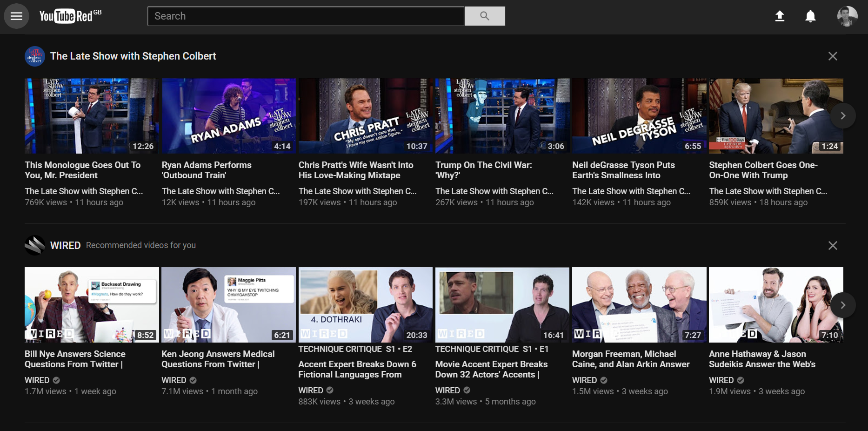
Task: Show next Late Show videos arrow
Action: [x=843, y=116]
